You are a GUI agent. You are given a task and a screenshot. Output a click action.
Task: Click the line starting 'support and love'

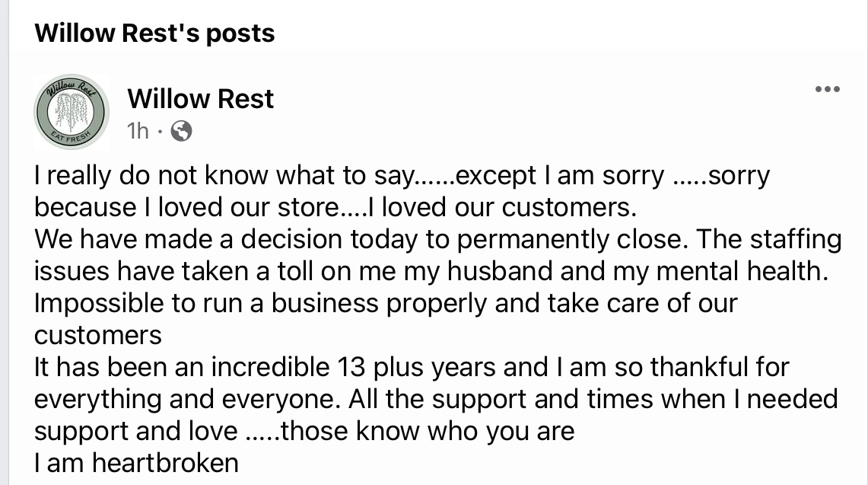[x=304, y=431]
